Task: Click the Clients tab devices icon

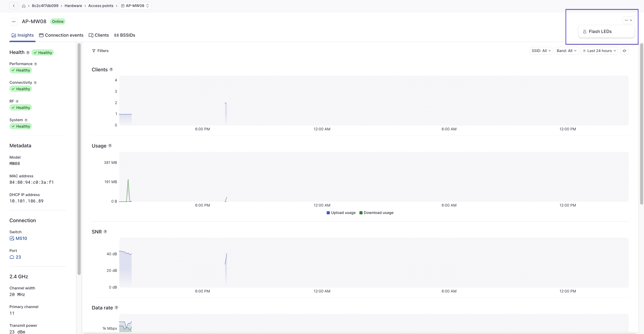Action: point(91,35)
